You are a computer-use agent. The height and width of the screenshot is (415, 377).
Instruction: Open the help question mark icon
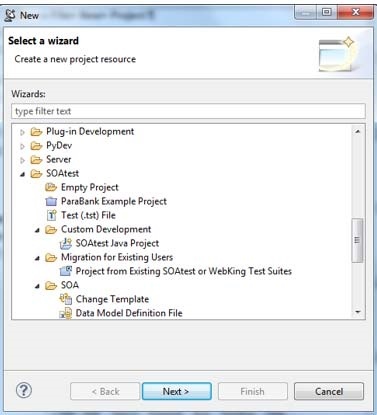24,390
